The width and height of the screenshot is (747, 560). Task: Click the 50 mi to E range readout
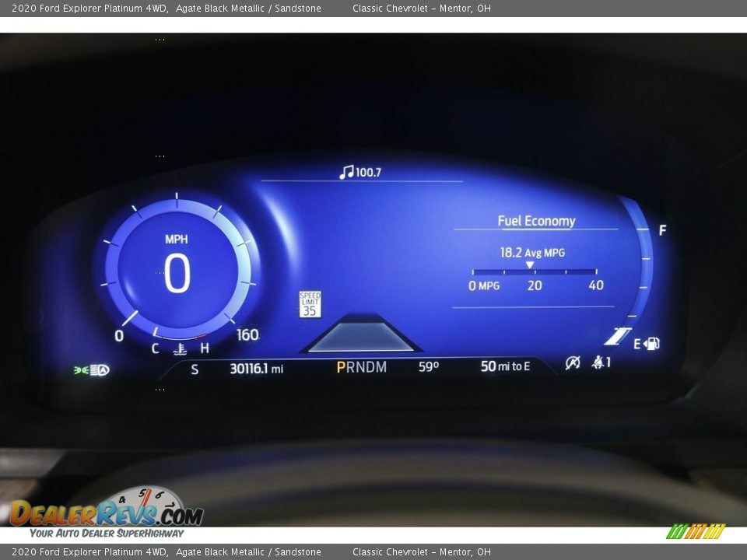click(505, 366)
